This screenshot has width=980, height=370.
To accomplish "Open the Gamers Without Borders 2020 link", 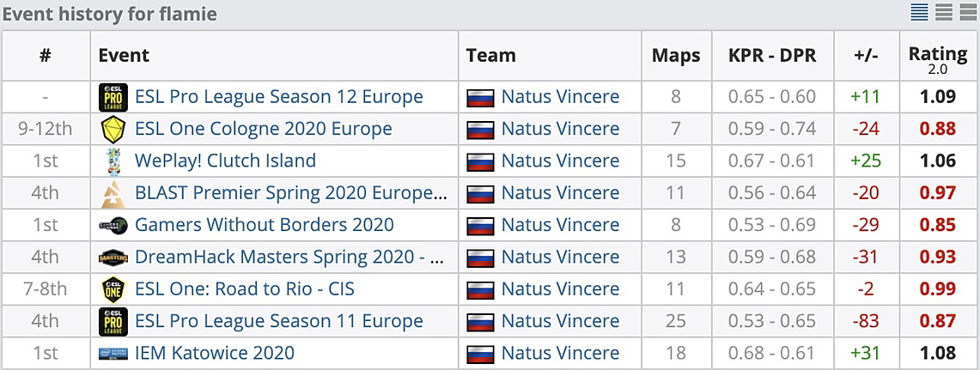I will [264, 225].
